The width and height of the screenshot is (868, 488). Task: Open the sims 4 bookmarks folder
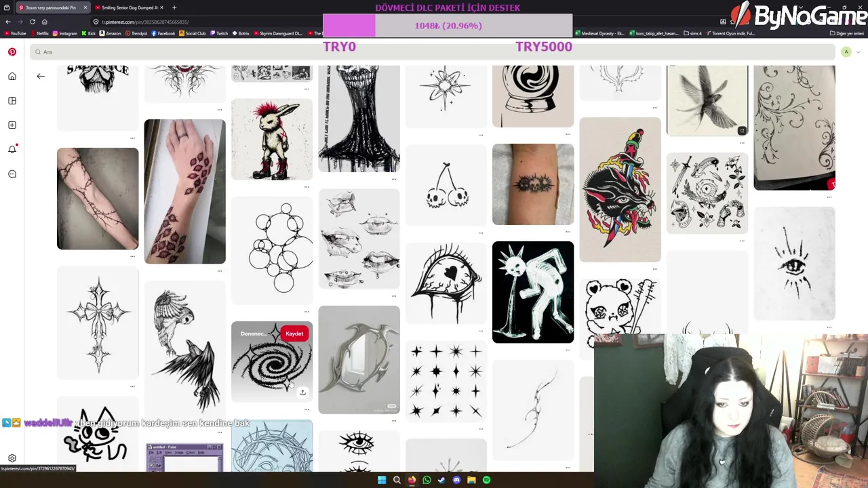point(692,33)
